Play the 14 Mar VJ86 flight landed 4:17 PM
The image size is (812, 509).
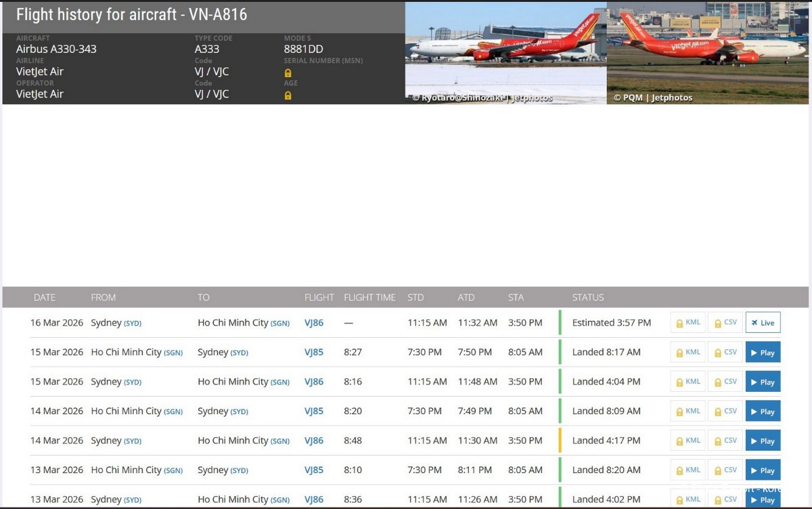click(x=763, y=441)
